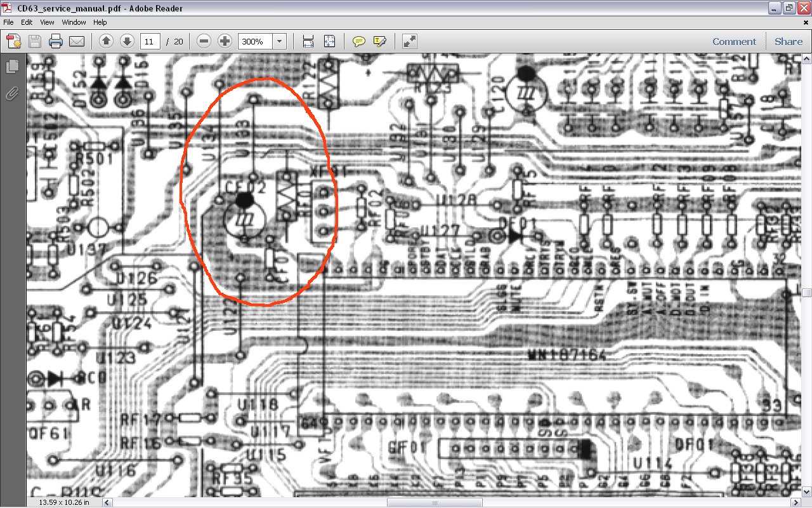Click the vertical scrollbar down arrow
Image resolution: width=812 pixels, height=508 pixels.
point(807,493)
